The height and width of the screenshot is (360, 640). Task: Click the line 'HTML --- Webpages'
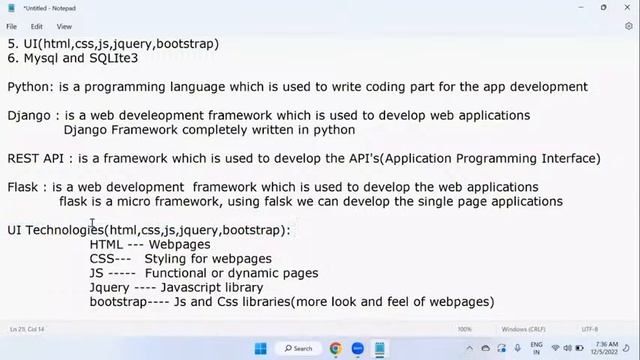[150, 244]
